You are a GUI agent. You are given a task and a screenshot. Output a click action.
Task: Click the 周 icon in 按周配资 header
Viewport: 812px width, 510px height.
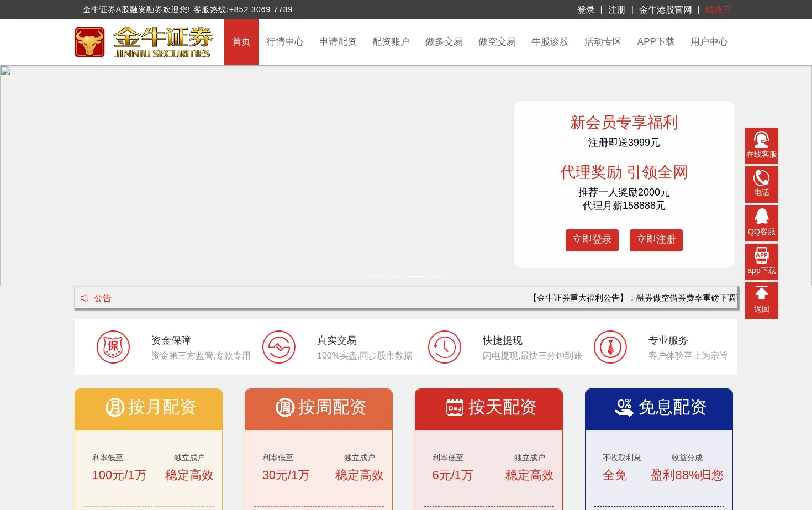tap(285, 408)
